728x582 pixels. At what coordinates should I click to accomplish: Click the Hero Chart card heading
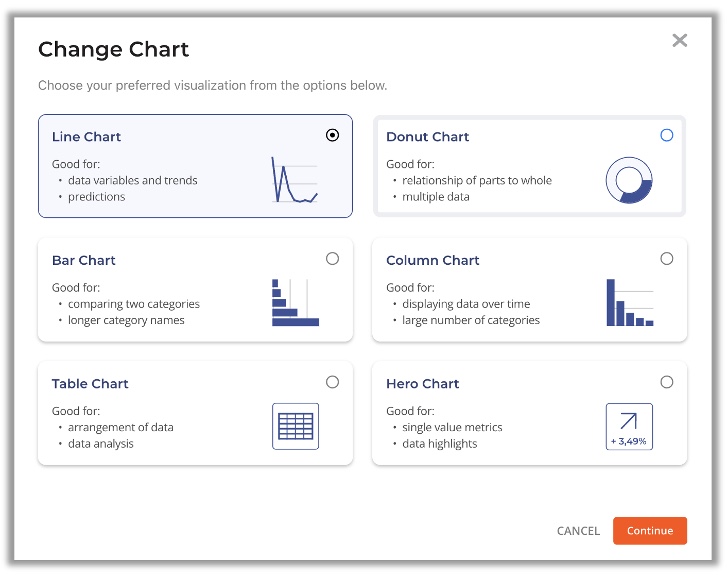click(422, 383)
